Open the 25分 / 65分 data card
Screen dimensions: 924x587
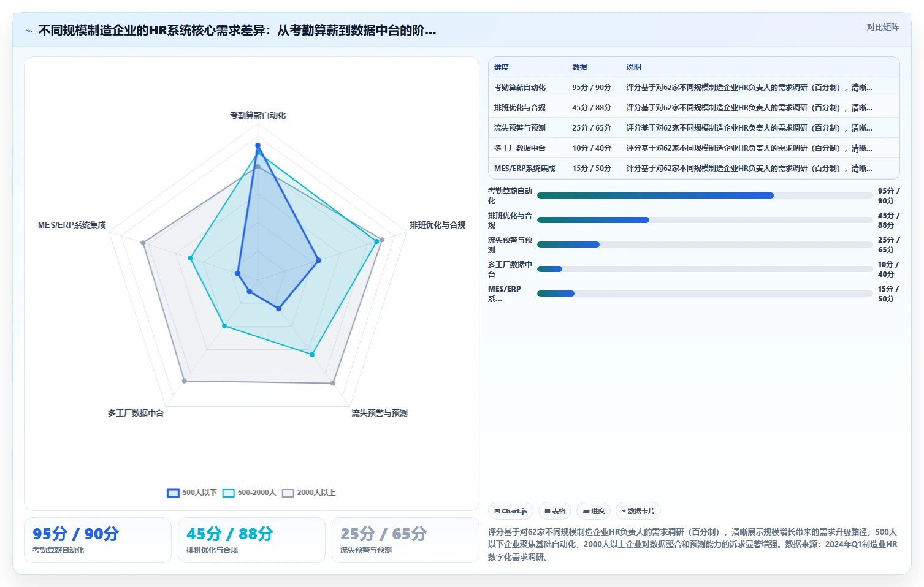405,540
